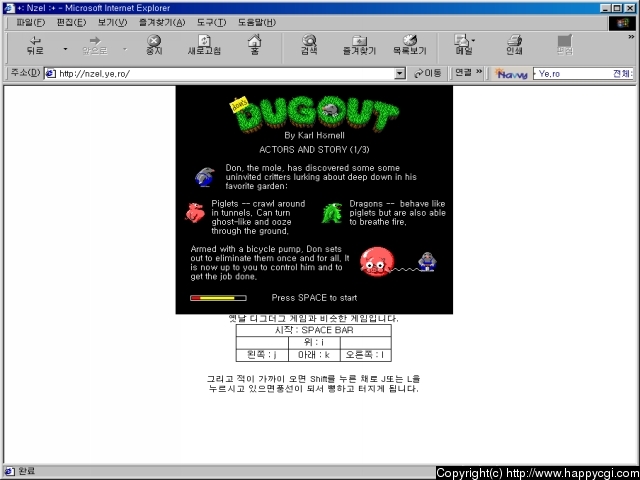
Task: Open the 보기(V) menu
Action: [x=112, y=22]
